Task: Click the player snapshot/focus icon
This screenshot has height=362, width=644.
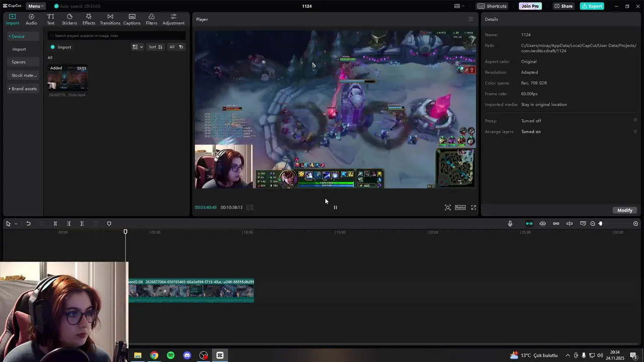Action: pyautogui.click(x=447, y=208)
